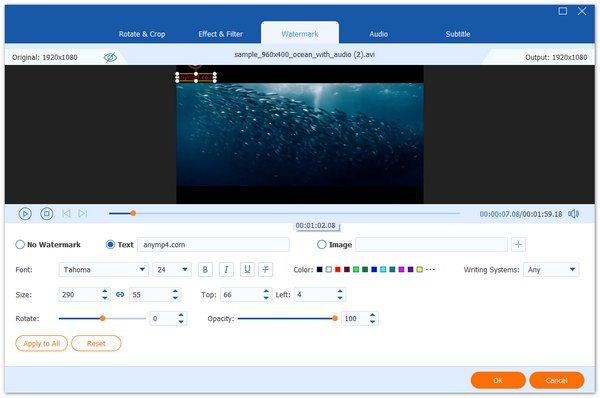
Task: Toggle original preview eye icon
Action: click(x=111, y=57)
